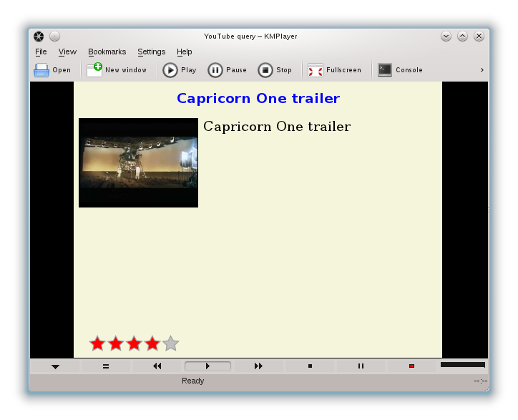Image resolution: width=518 pixels, height=420 pixels.
Task: Click the fourth red rating star
Action: point(152,343)
